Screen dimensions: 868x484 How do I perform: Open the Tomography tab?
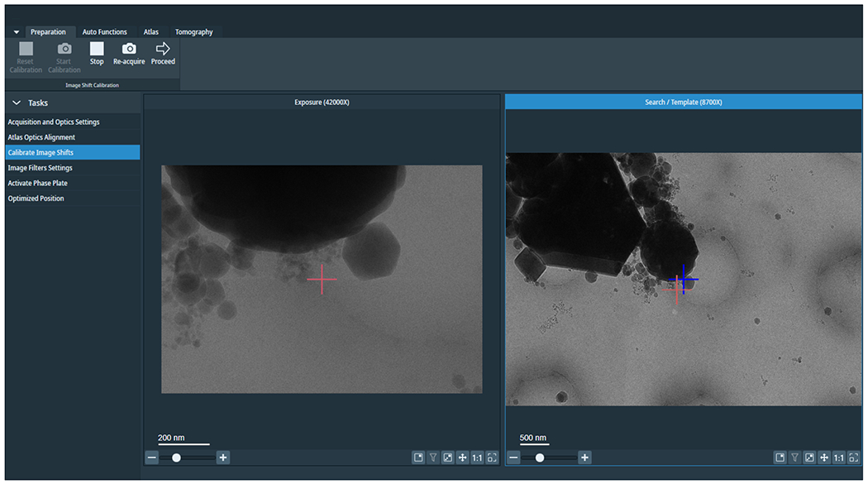coord(193,32)
